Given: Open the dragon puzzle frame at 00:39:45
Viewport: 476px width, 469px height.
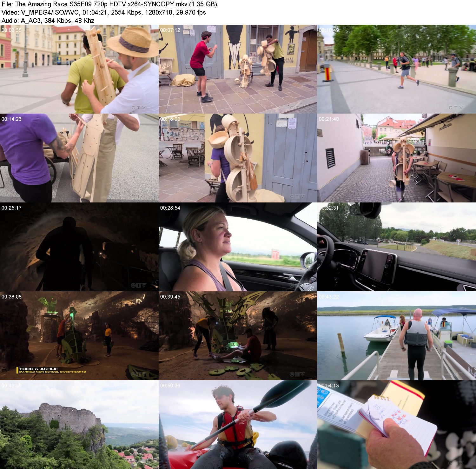Looking at the screenshot, I should point(238,336).
